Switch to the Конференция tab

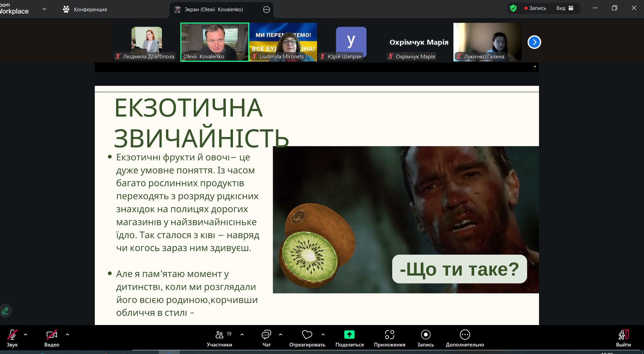[x=85, y=10]
